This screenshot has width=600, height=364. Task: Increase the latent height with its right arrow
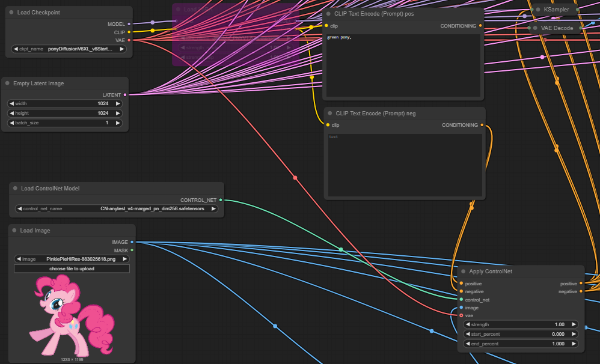pyautogui.click(x=118, y=113)
